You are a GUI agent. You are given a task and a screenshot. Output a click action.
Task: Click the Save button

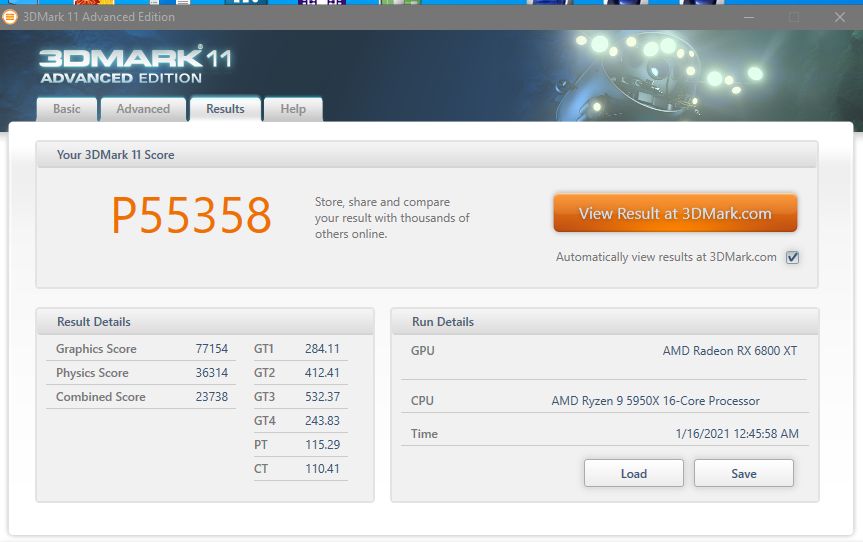(x=744, y=473)
